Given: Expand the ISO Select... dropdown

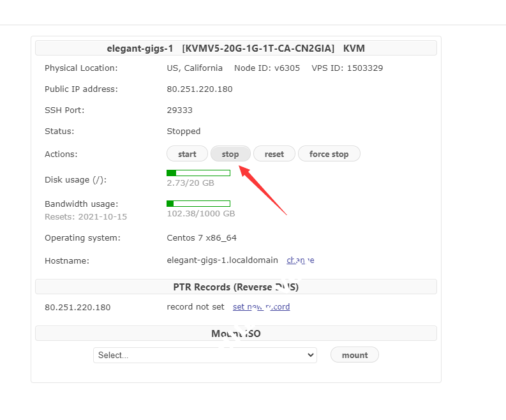Looking at the screenshot, I should 205,355.
